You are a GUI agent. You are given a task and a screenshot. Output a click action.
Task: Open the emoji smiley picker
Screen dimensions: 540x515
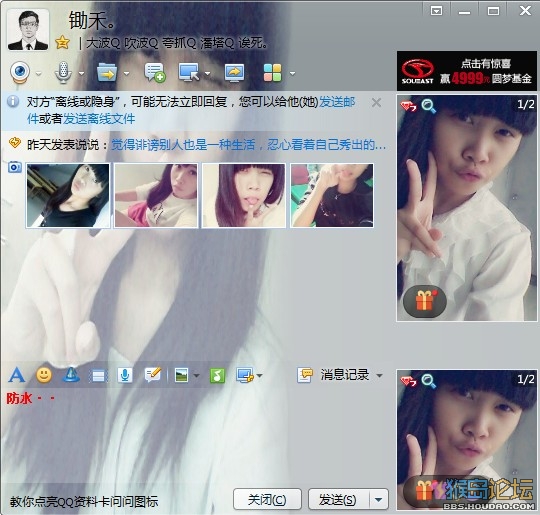(44, 375)
